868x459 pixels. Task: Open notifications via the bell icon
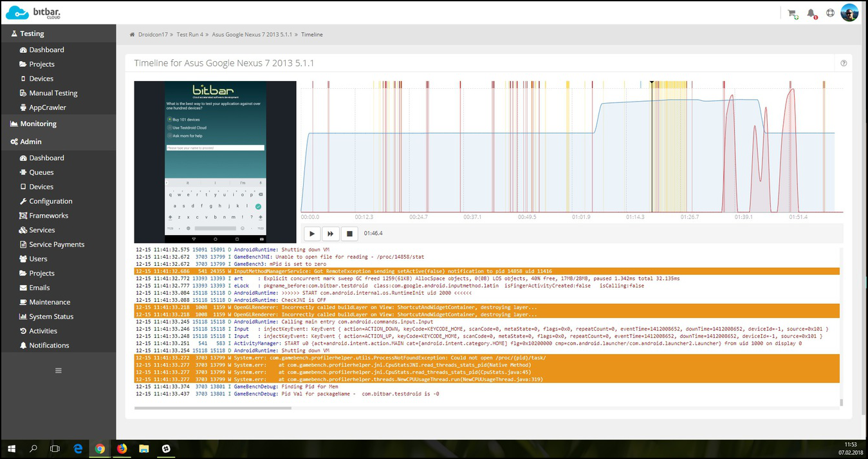pos(811,12)
